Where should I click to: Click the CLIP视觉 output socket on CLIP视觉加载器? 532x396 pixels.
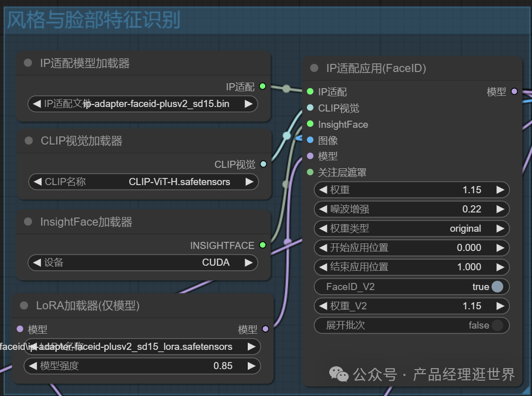(x=262, y=164)
